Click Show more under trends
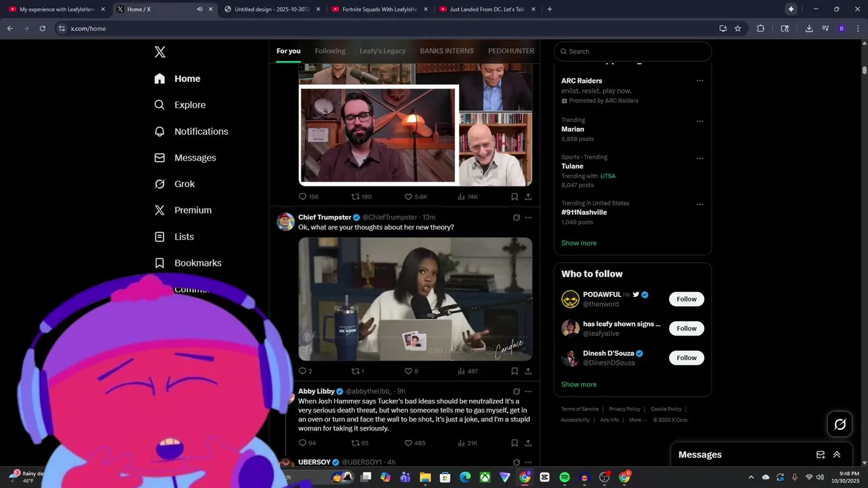 pos(579,243)
